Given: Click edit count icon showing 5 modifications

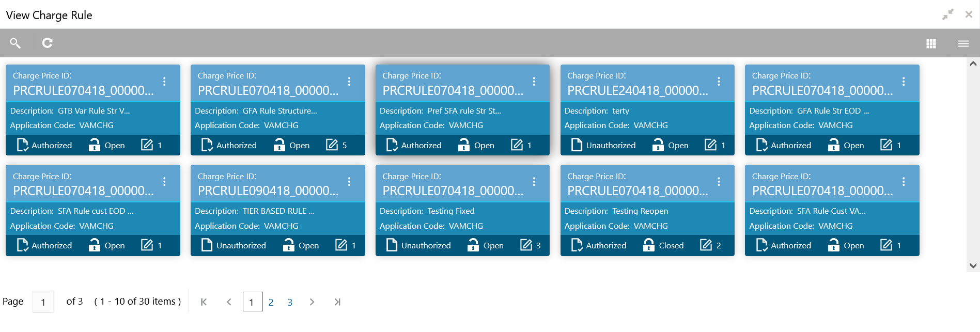Looking at the screenshot, I should pyautogui.click(x=332, y=145).
